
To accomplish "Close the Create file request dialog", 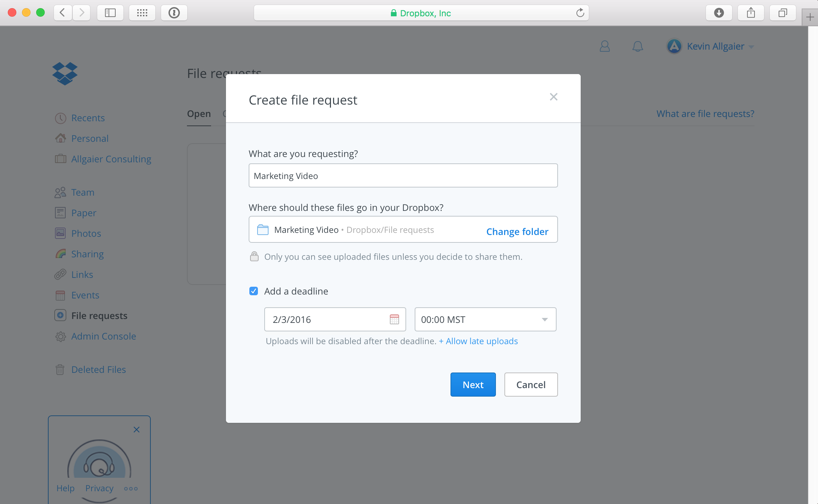I will point(553,97).
